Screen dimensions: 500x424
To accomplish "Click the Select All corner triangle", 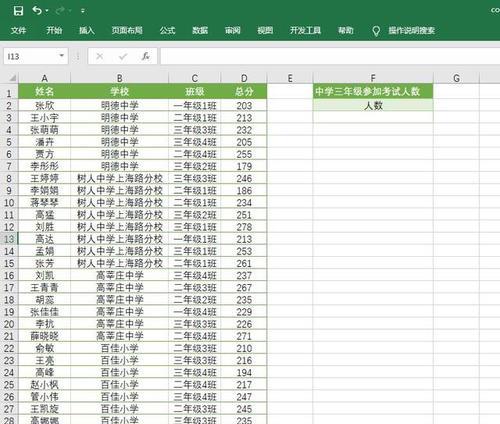I will 12,78.
